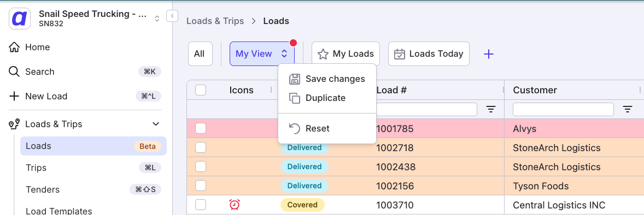Click the calendar icon on Loads Today
The width and height of the screenshot is (644, 215).
(x=400, y=54)
